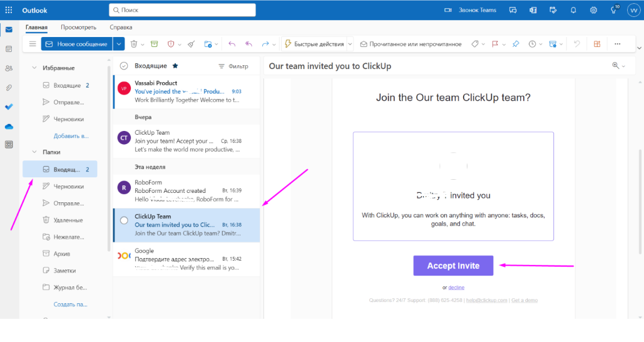The image size is (644, 342).
Task: Click the Move to folder icon
Action: pos(208,44)
